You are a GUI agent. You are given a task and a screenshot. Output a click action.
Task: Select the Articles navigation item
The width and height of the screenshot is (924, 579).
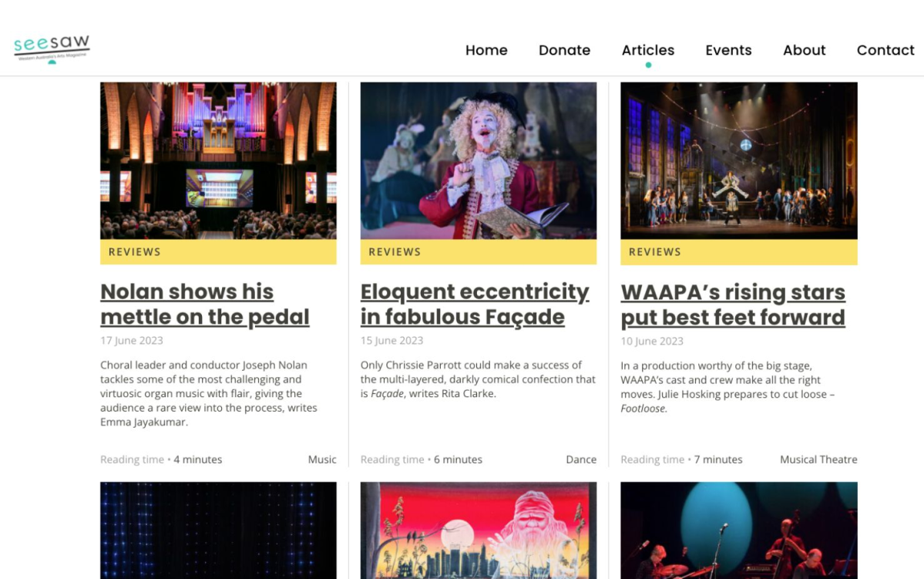(x=647, y=50)
